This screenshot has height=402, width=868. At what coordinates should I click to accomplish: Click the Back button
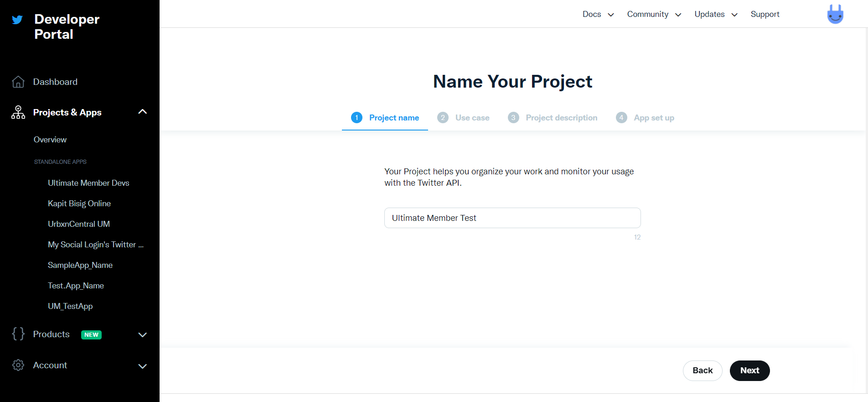point(703,371)
